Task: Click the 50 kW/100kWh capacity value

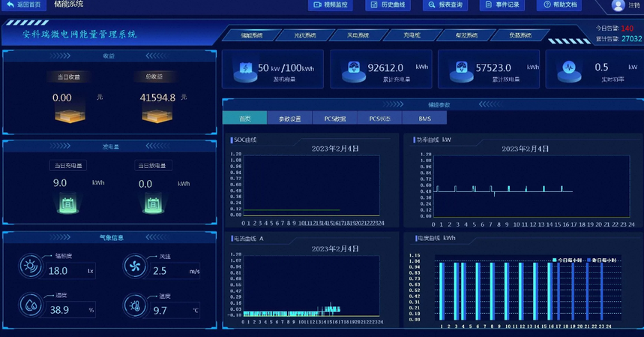Action: click(286, 68)
